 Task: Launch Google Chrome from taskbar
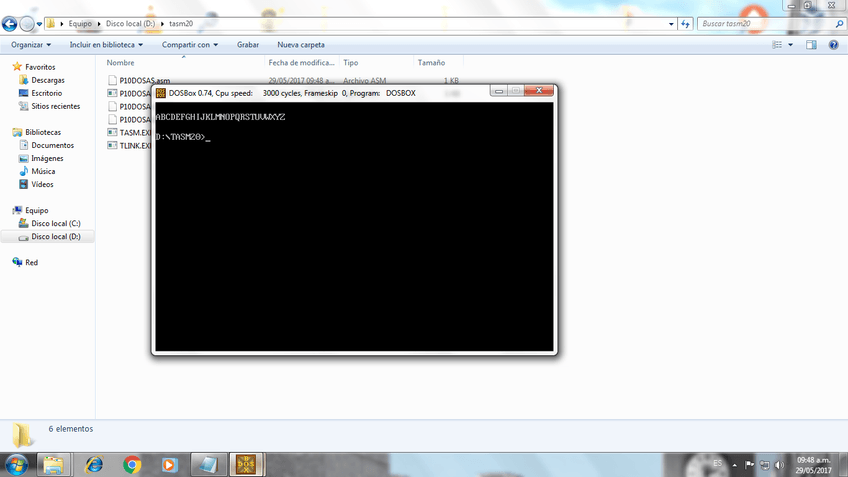click(132, 465)
